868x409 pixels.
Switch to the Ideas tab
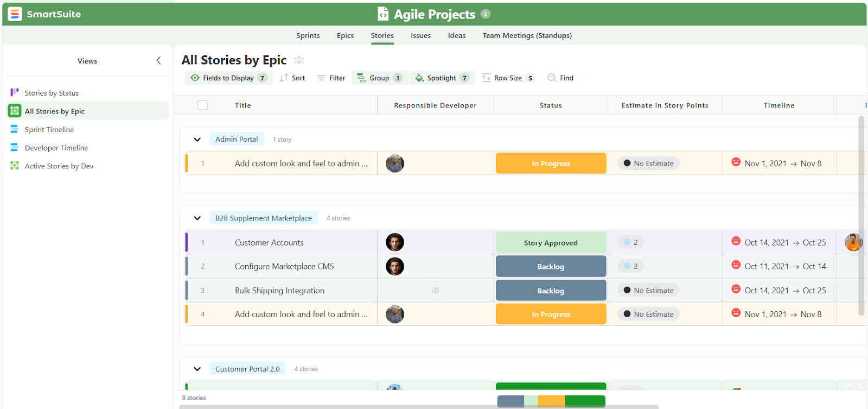456,35
